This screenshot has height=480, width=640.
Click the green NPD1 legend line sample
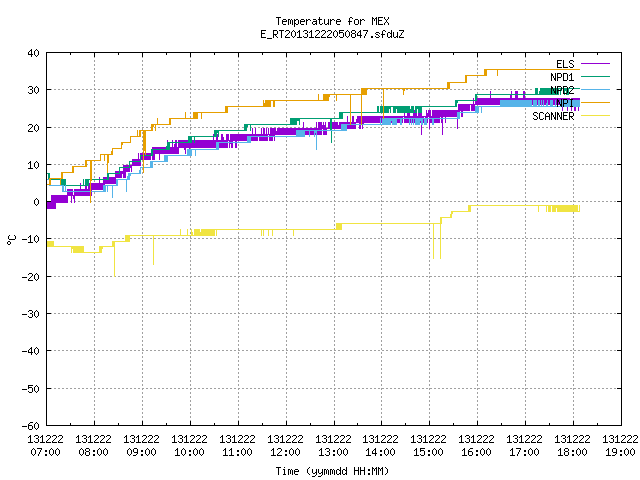point(595,76)
